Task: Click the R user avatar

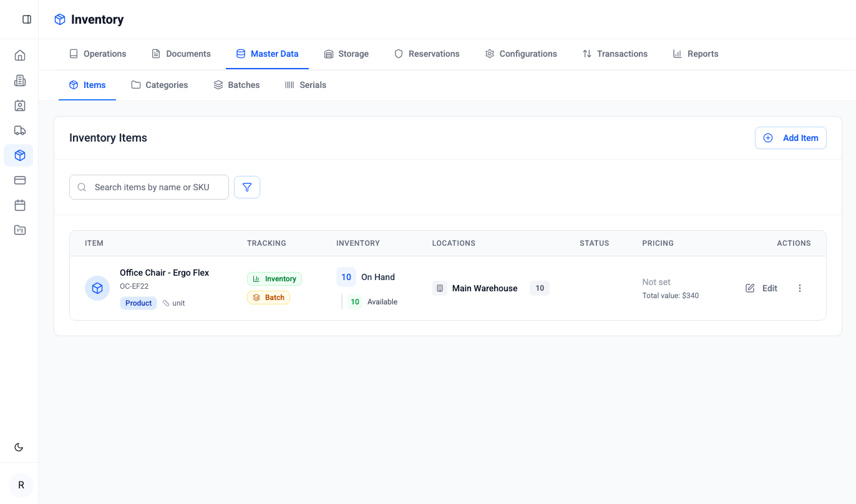Action: (x=21, y=485)
